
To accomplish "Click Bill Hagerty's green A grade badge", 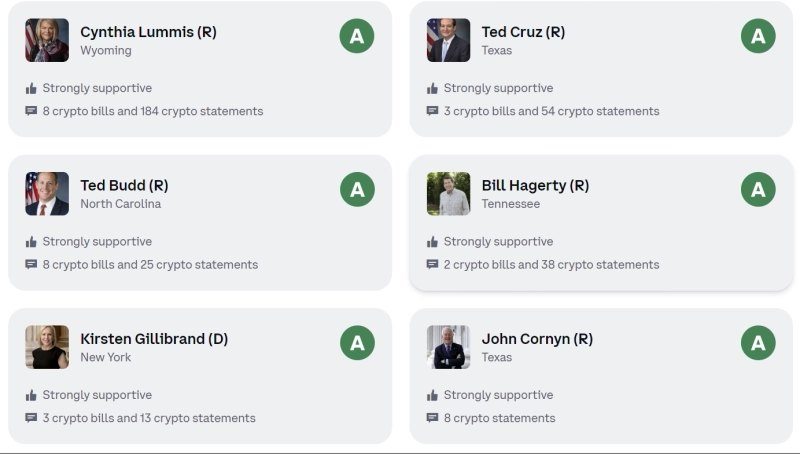I will pos(758,189).
